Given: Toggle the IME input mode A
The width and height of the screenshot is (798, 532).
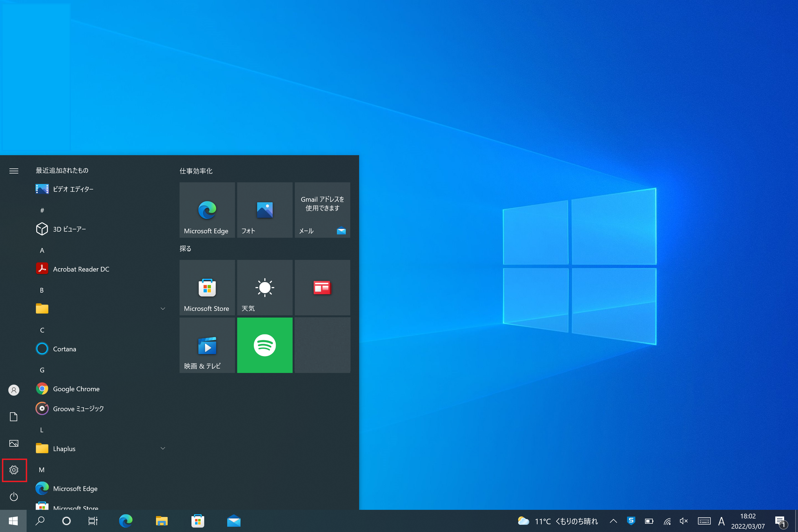Looking at the screenshot, I should pyautogui.click(x=722, y=521).
